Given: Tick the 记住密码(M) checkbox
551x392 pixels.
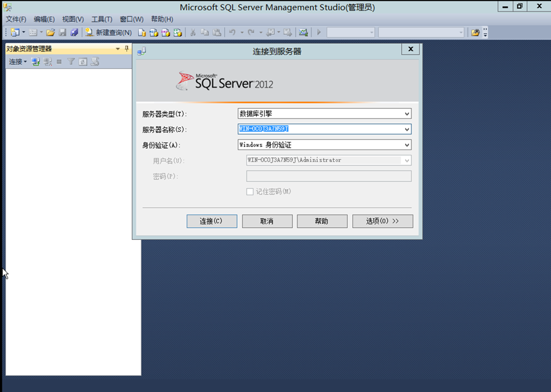Looking at the screenshot, I should [250, 192].
